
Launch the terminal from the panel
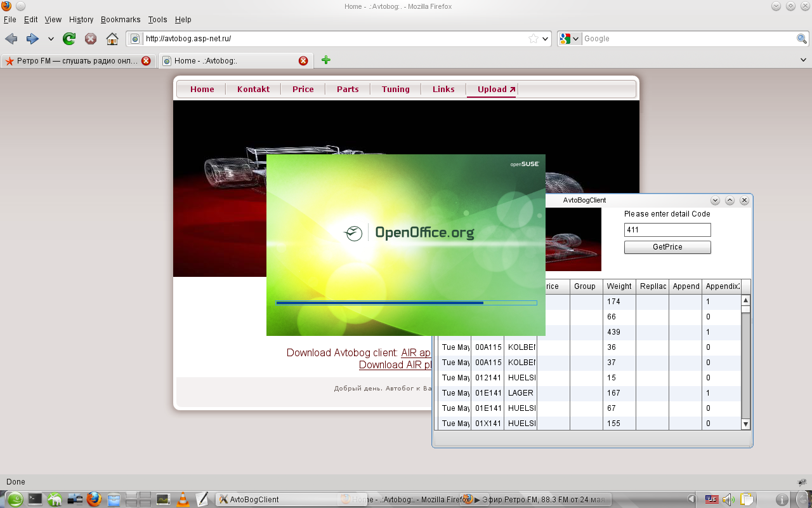pyautogui.click(x=35, y=499)
